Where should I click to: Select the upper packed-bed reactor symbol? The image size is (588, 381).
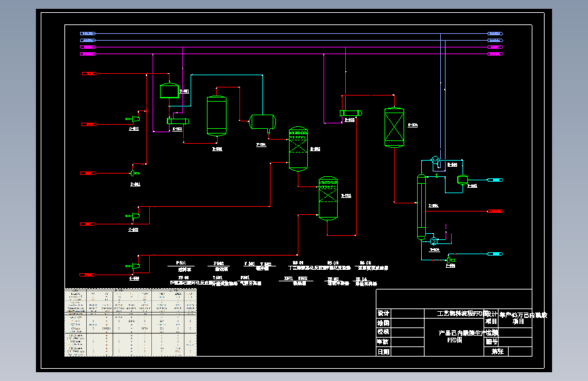(298, 149)
